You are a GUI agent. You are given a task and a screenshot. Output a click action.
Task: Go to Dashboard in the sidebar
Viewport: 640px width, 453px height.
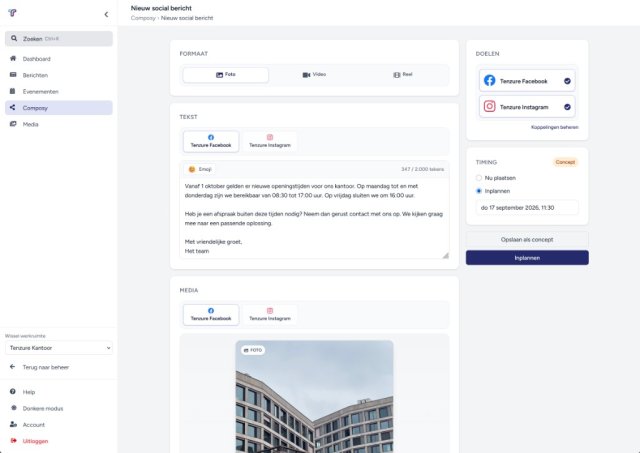tap(59, 59)
